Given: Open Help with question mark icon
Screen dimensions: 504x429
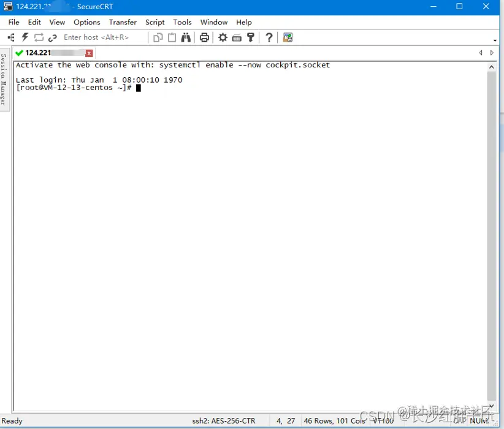Looking at the screenshot, I should click(269, 37).
